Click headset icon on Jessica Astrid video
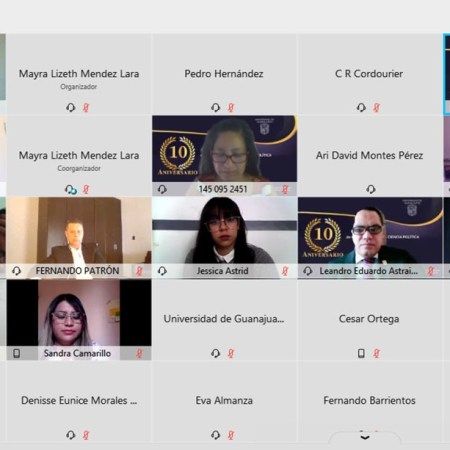 coord(162,271)
